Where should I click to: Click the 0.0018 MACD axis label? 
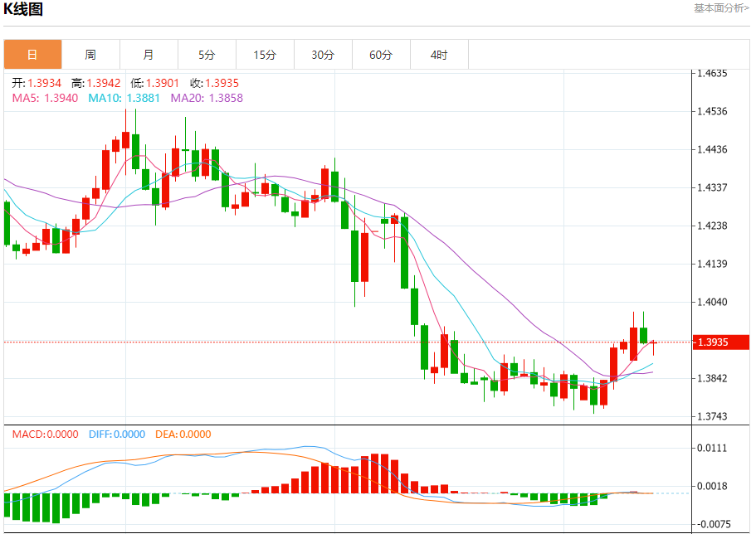tap(712, 486)
